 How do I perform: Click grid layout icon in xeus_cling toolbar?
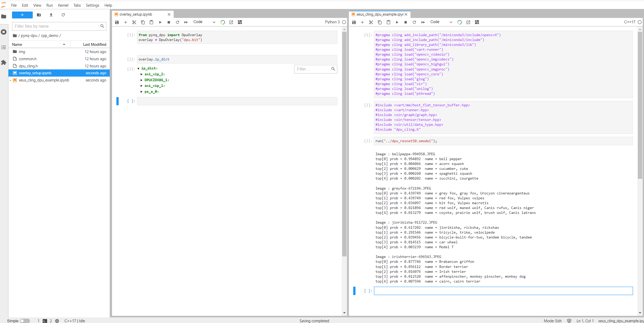click(x=477, y=22)
